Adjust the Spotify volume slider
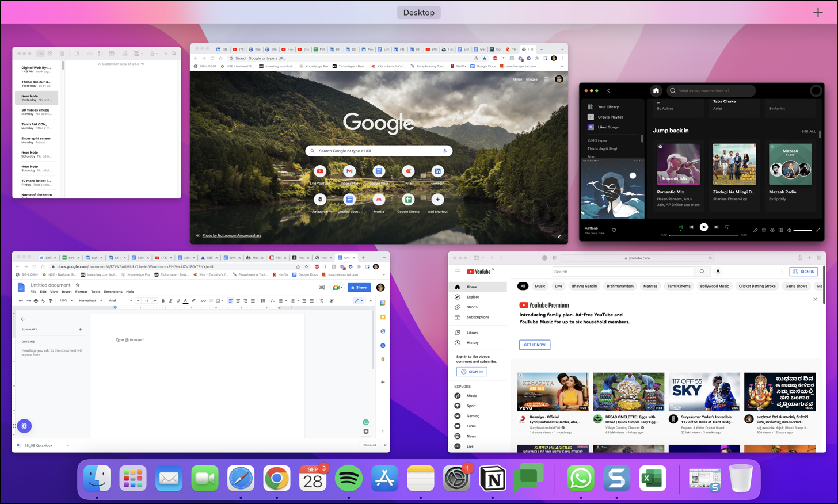 [x=803, y=230]
